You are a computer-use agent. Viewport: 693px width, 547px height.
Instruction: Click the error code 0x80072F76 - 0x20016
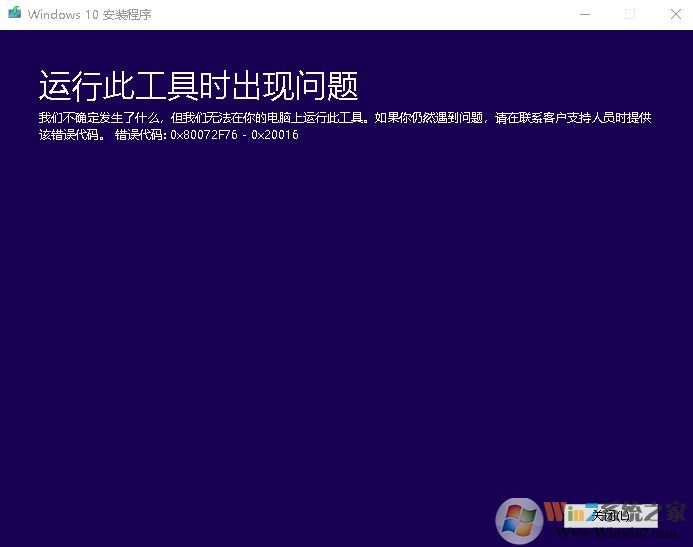(x=234, y=135)
